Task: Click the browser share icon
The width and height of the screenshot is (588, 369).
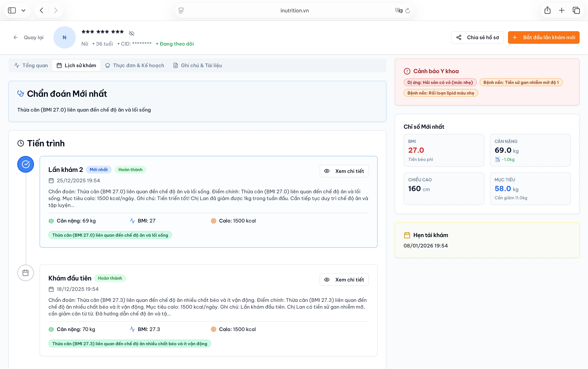Action: pyautogui.click(x=547, y=10)
